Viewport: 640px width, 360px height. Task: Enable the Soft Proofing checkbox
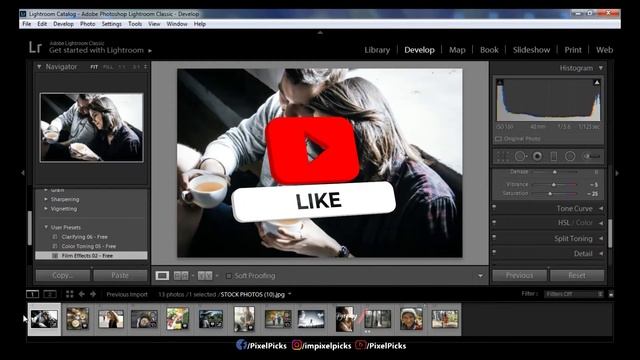(229, 276)
